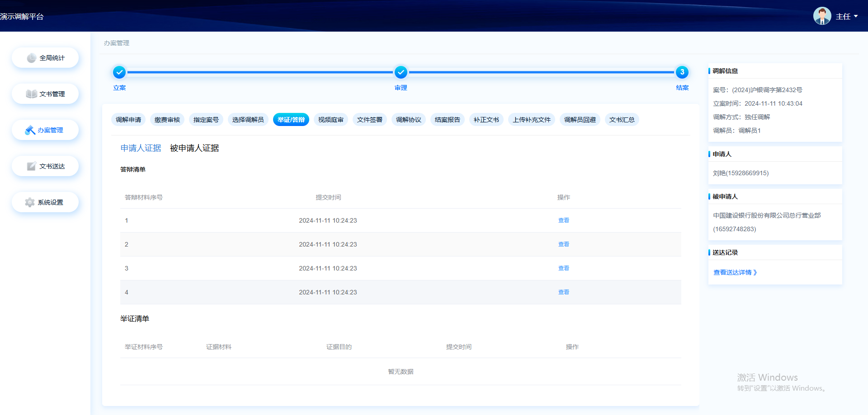View 答辩 material number 1 via 查看
This screenshot has width=868, height=415.
click(563, 220)
